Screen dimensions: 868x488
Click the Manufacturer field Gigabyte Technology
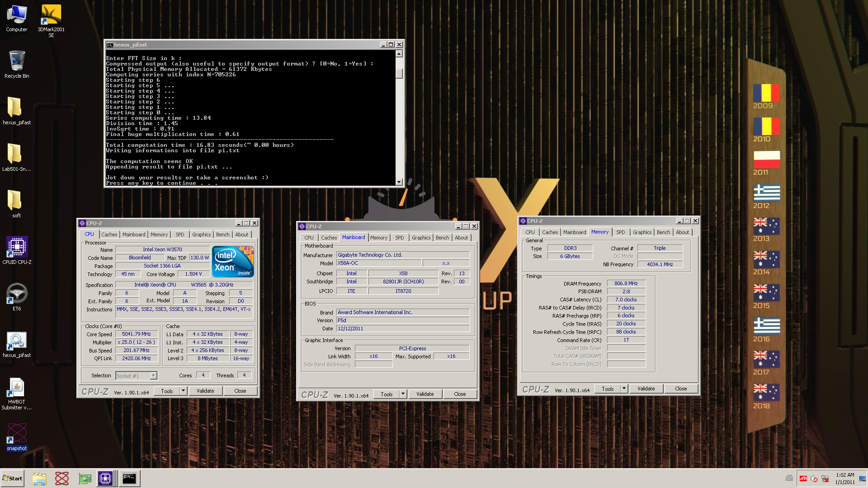[403, 255]
